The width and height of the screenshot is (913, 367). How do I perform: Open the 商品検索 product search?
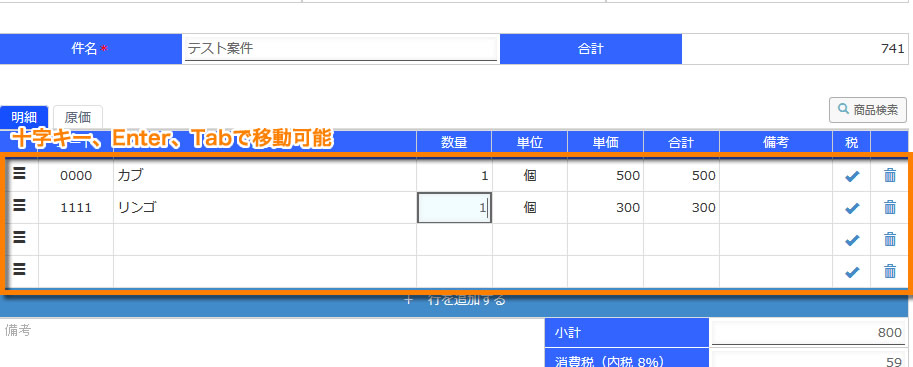[868, 110]
